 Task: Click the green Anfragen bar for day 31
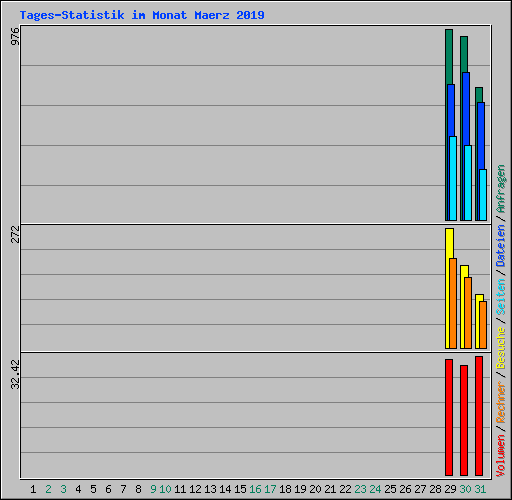pyautogui.click(x=479, y=95)
